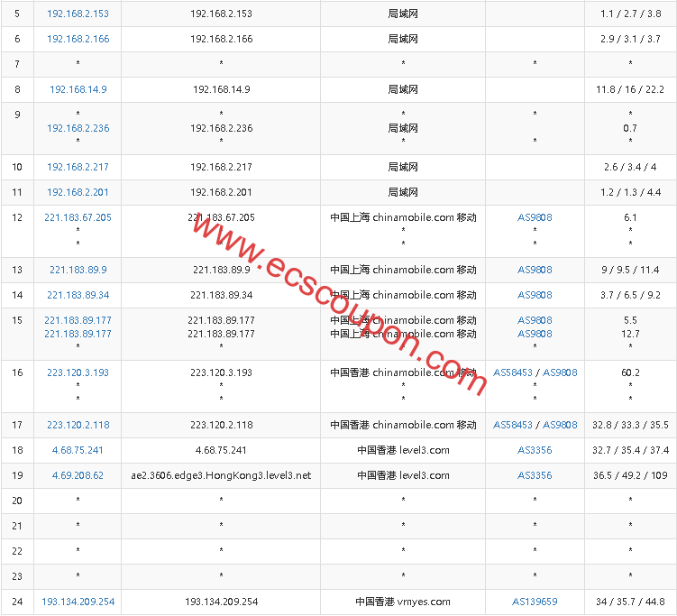Select hop number 19
This screenshot has height=616, width=677.
17,475
